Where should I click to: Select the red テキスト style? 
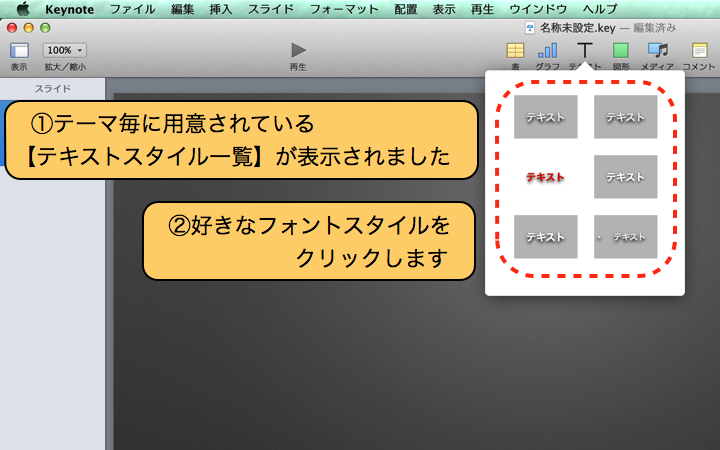coord(546,177)
